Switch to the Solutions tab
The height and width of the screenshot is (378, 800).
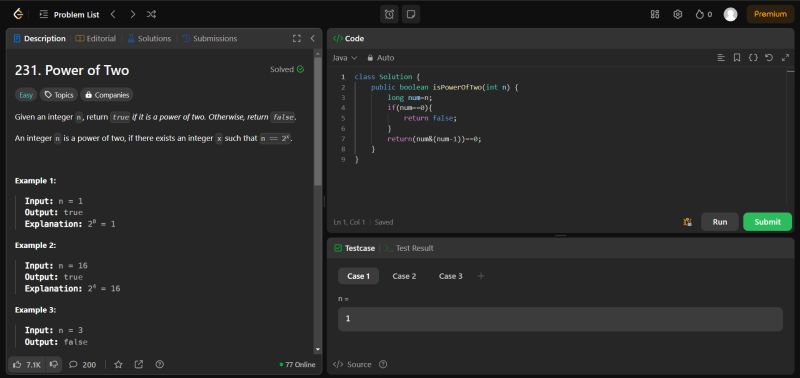pos(149,38)
